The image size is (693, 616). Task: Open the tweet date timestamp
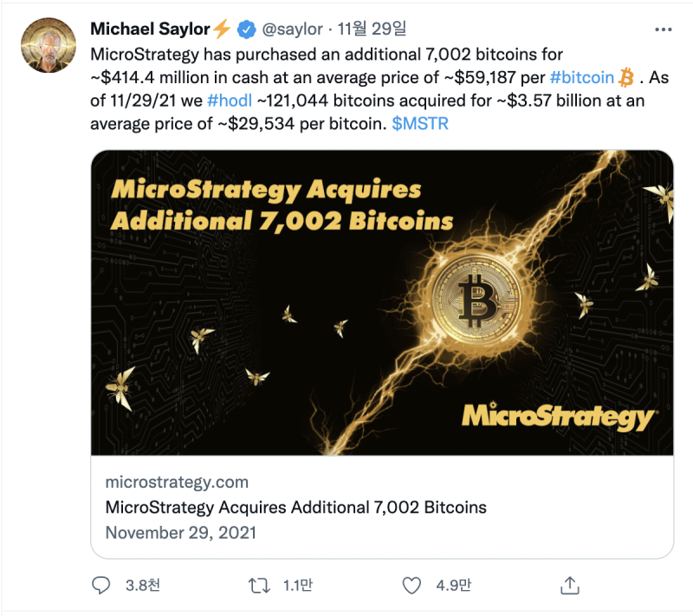(372, 29)
